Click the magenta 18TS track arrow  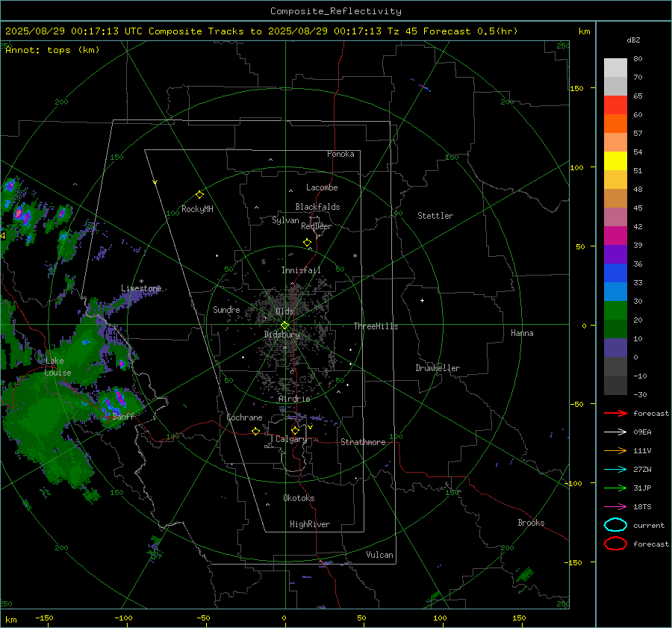[x=615, y=507]
